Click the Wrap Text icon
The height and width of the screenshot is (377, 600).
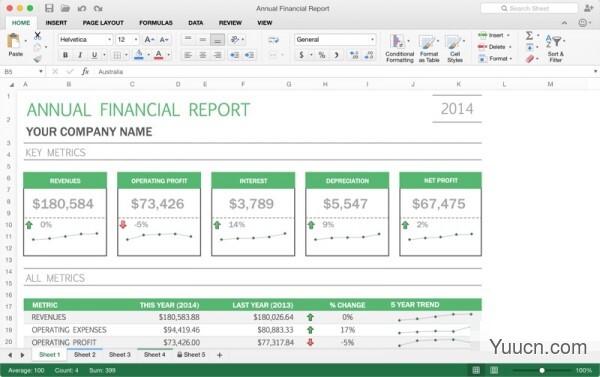pos(273,40)
